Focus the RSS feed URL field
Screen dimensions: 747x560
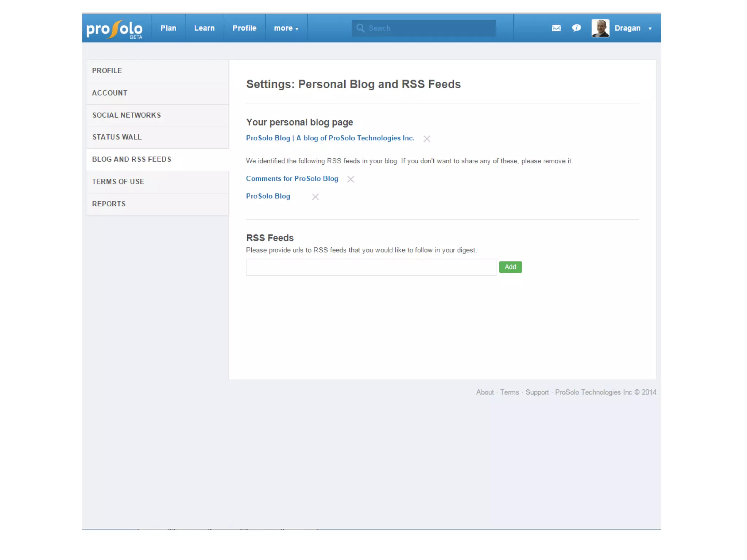(x=371, y=267)
